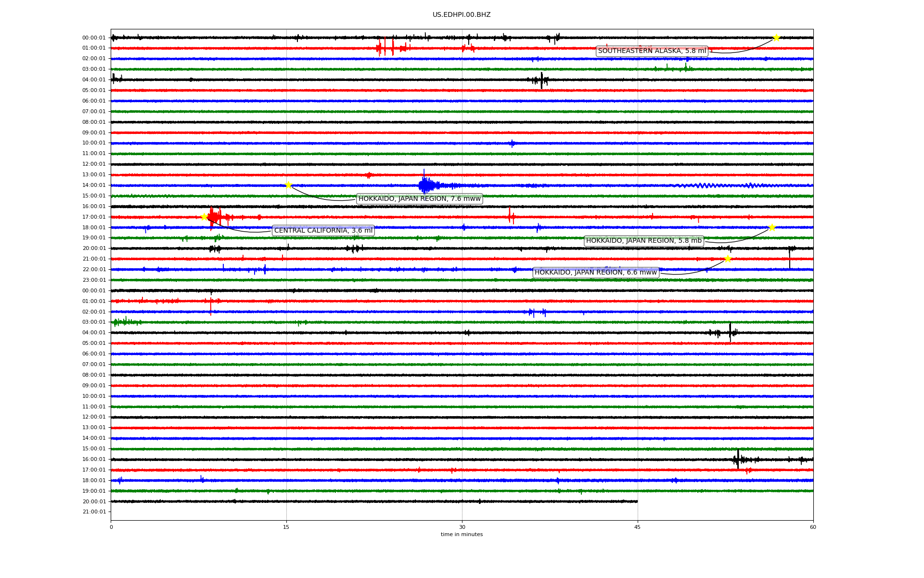
Task: Click the 21:00:01 time label at bottom
Action: [x=94, y=512]
